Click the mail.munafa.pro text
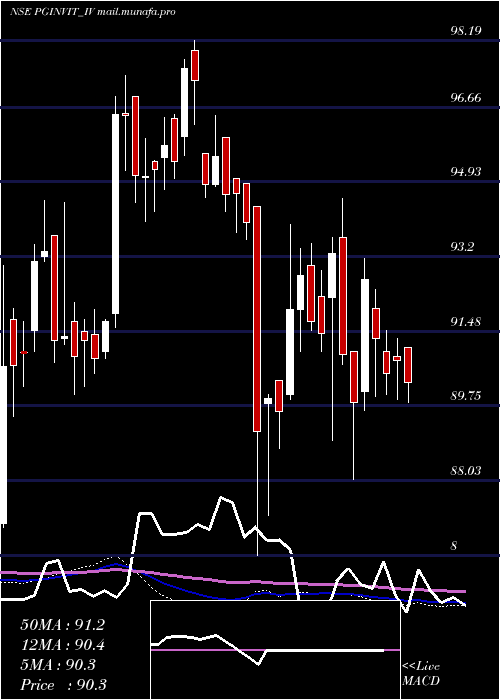The image size is (500, 700). tap(135, 12)
